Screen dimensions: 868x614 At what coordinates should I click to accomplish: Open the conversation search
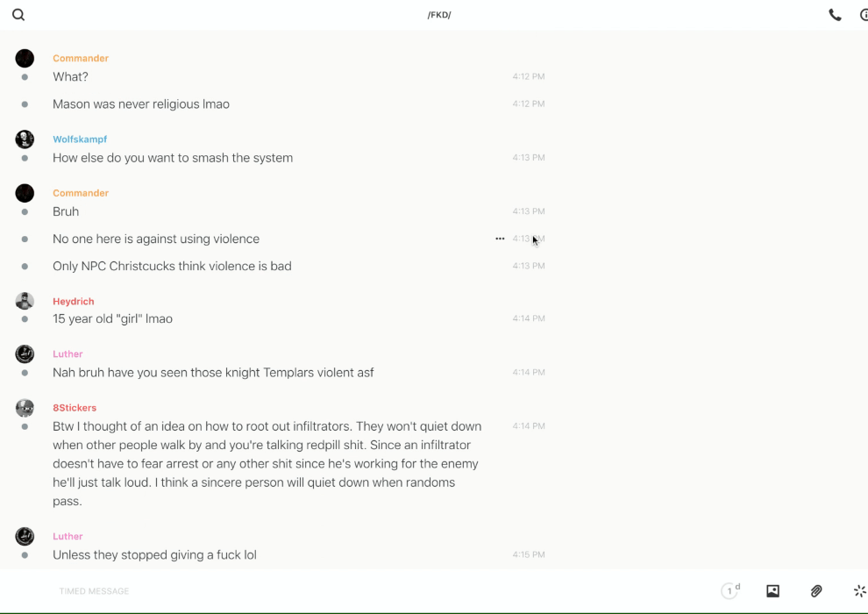pos(18,15)
